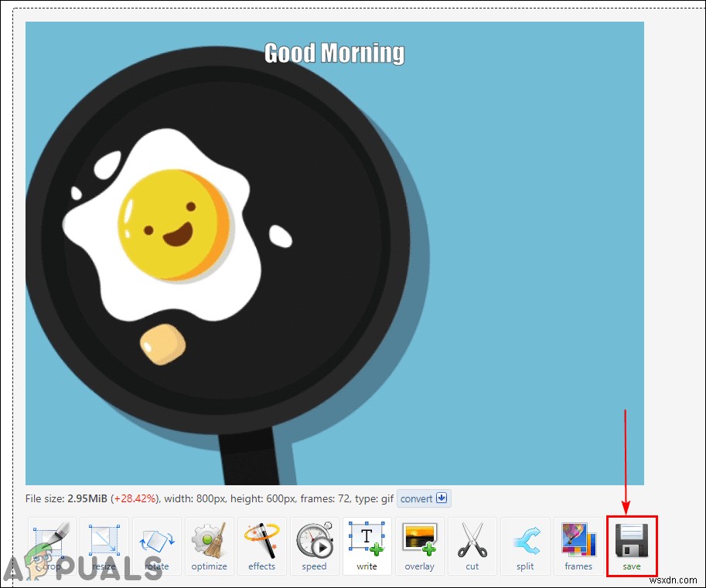Select the crop tool
Screen dimensions: 706x588
52,546
